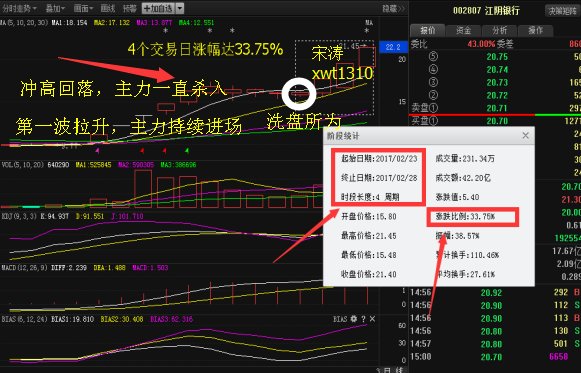Click the MA2:17.132 value
The height and width of the screenshot is (373, 581).
click(x=112, y=23)
